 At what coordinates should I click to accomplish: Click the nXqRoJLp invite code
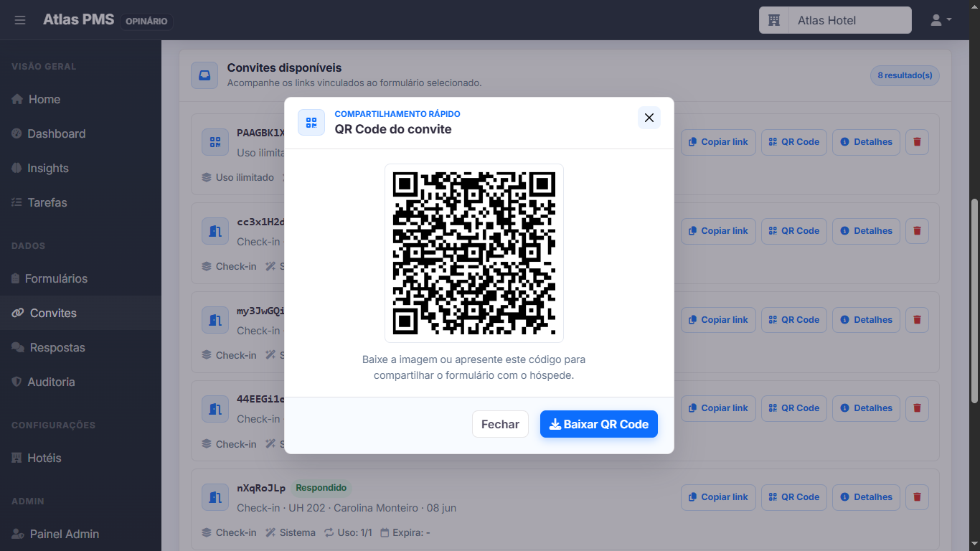[x=261, y=488]
